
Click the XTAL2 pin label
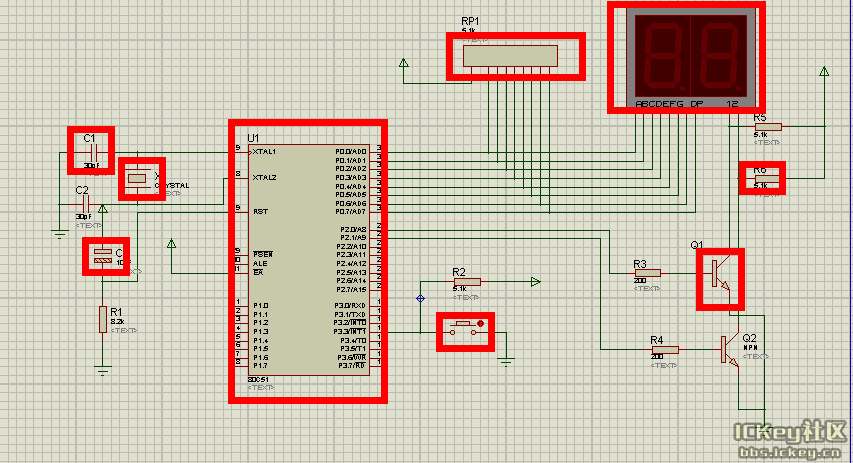pyautogui.click(x=264, y=177)
